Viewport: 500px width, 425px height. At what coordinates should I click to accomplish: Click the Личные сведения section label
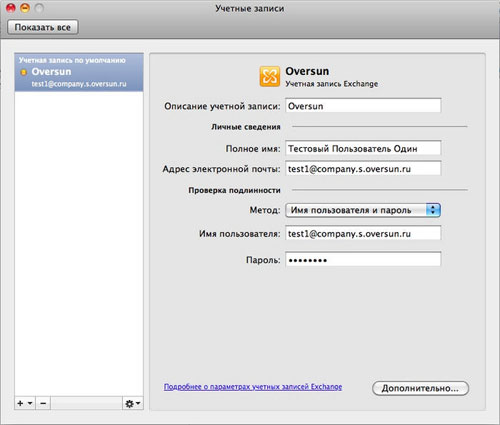[x=246, y=127]
